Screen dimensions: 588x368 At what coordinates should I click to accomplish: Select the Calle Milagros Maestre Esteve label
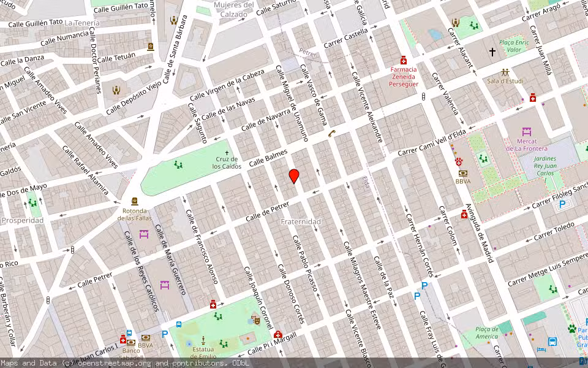point(362,285)
